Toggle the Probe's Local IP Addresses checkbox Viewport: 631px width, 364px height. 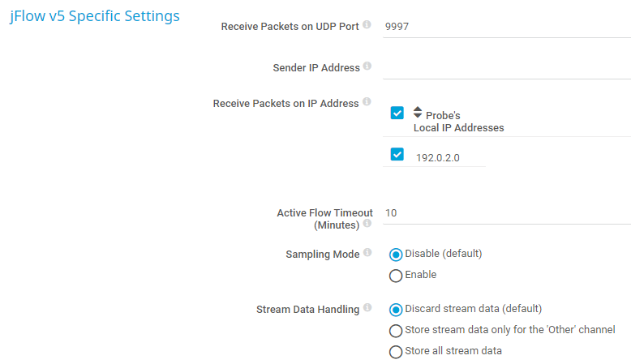[x=397, y=113]
